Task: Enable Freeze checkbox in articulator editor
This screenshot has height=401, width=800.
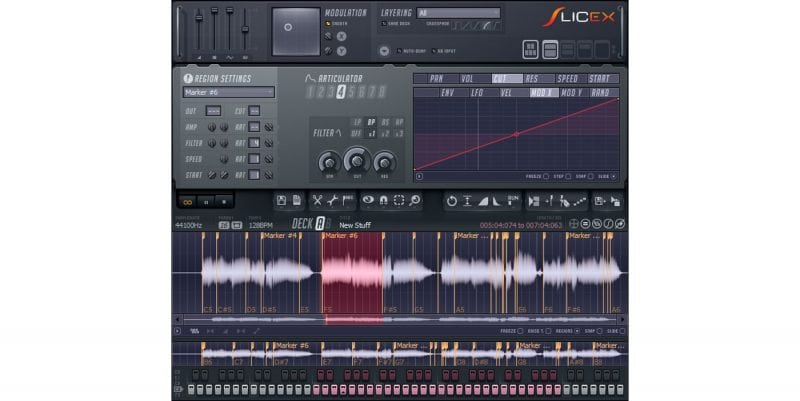Action: 546,177
